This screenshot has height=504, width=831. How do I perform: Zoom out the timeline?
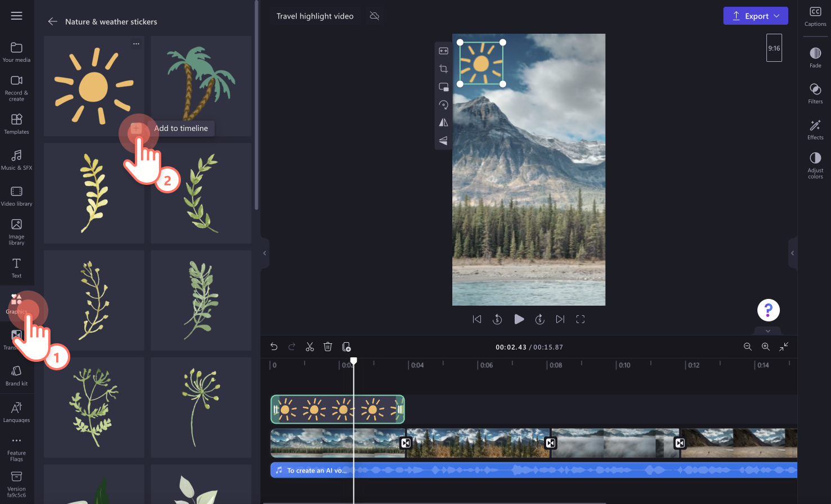point(747,347)
